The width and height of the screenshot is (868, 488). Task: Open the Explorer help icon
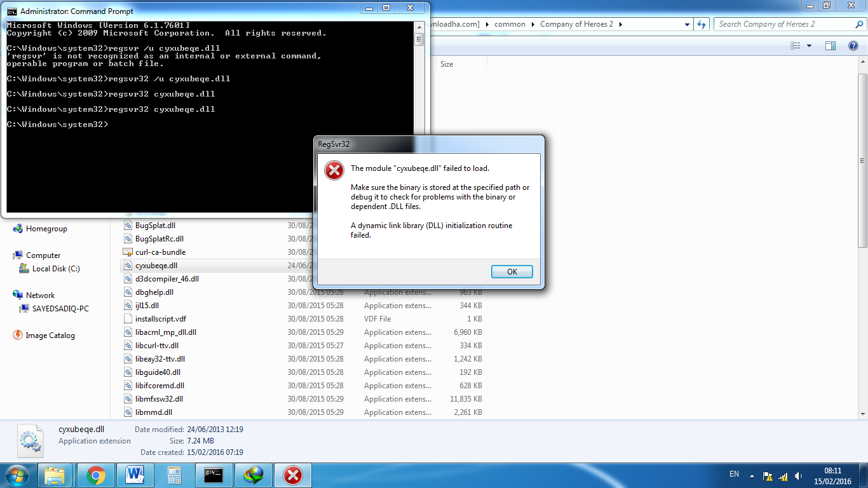click(x=853, y=46)
